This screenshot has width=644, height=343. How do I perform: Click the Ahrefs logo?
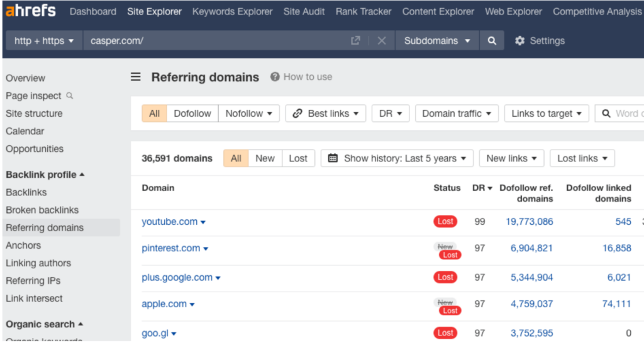tap(30, 11)
